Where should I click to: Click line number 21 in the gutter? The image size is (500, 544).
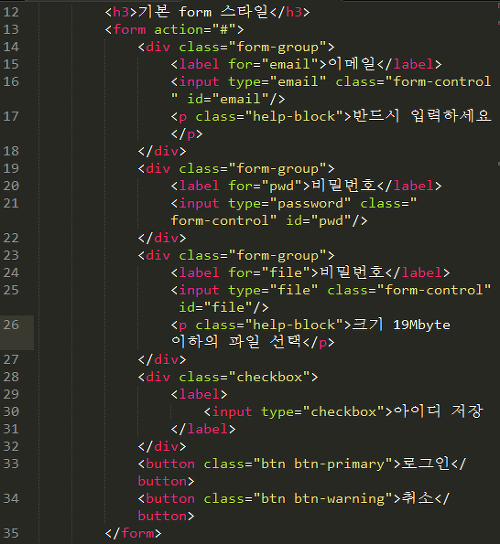(x=11, y=203)
